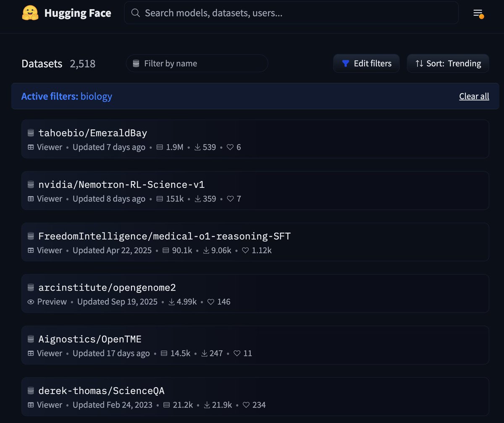Click the database icon in Filter by name

(x=136, y=63)
